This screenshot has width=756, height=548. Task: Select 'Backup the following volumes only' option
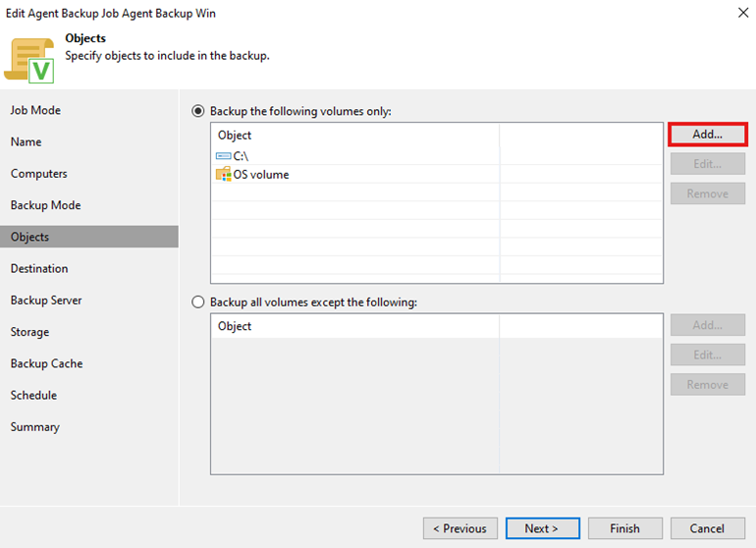point(199,112)
